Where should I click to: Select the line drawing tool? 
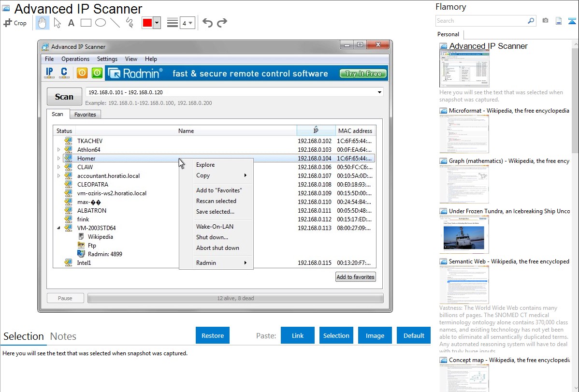115,23
